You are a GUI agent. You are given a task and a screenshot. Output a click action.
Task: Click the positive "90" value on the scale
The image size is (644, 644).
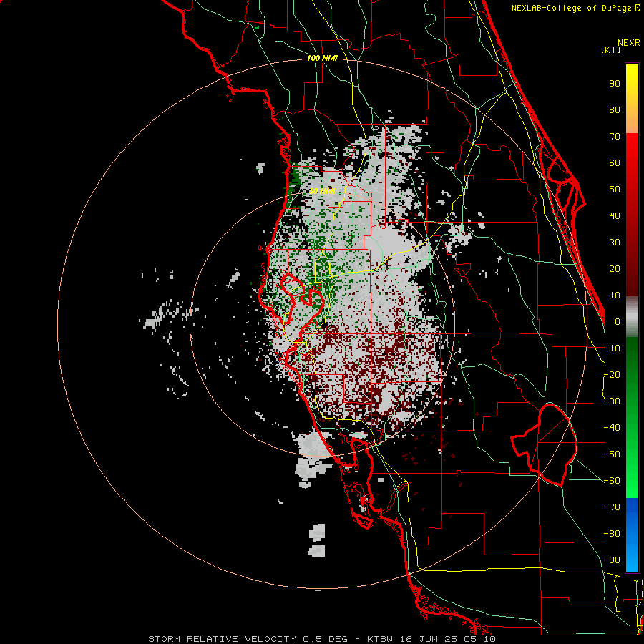point(615,84)
